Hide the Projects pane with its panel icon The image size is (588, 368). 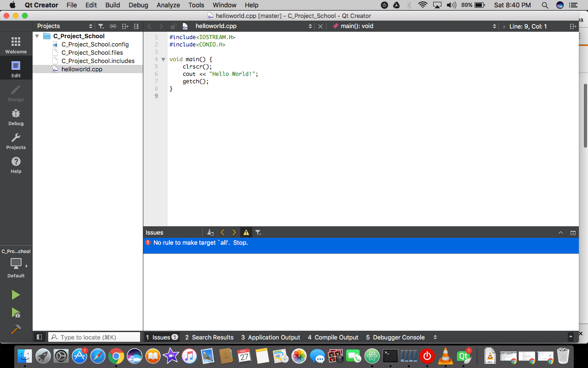click(136, 26)
